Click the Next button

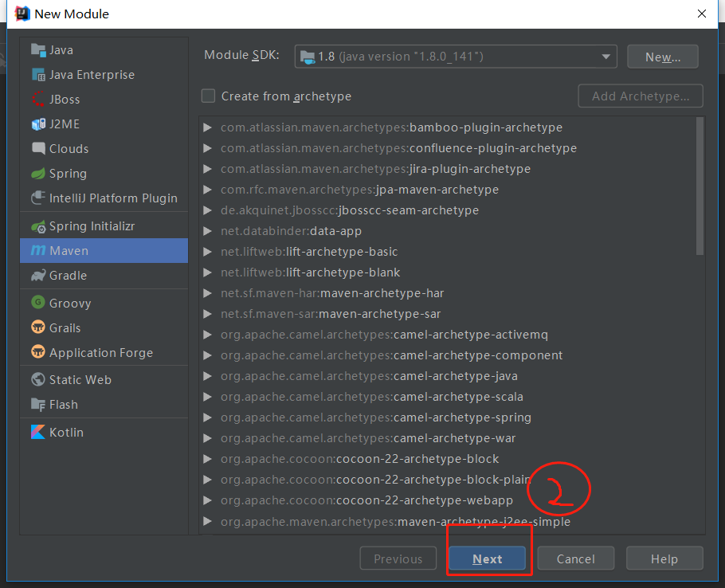[x=487, y=559]
